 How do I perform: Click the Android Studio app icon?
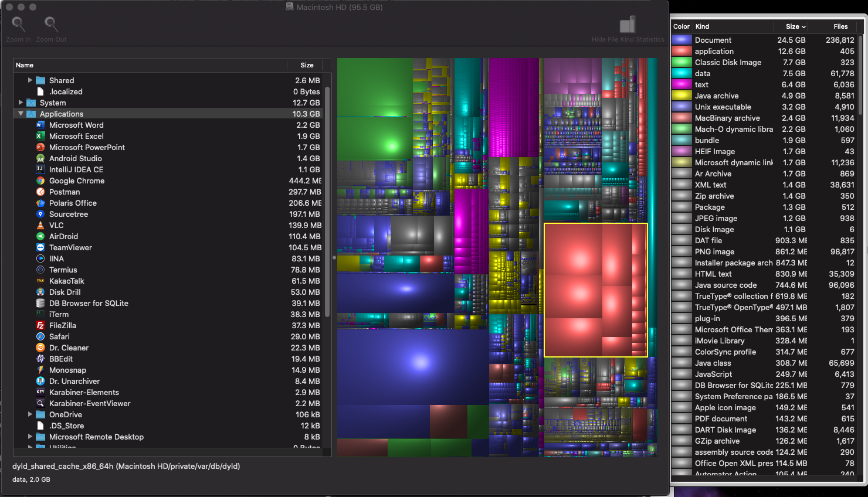[x=40, y=158]
